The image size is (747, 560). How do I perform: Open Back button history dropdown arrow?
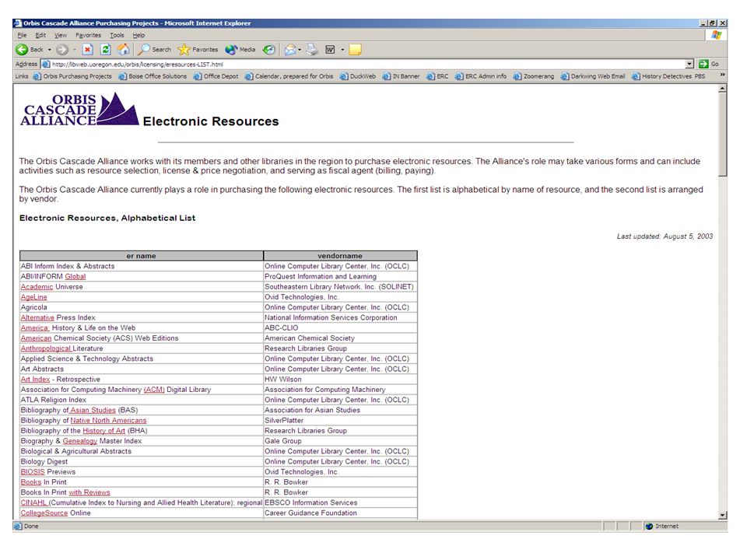click(x=50, y=50)
